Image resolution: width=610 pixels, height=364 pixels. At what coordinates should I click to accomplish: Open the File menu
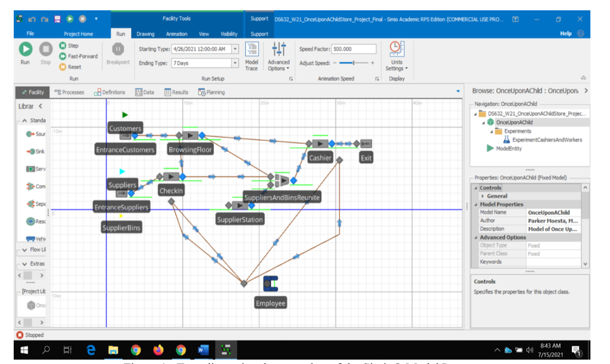30,34
